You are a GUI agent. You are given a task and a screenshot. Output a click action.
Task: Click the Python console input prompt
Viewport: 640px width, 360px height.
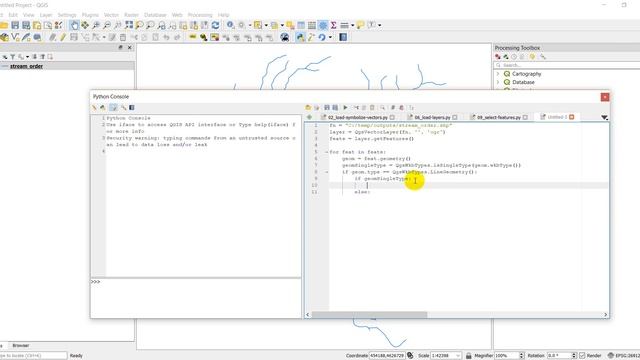tap(196, 298)
